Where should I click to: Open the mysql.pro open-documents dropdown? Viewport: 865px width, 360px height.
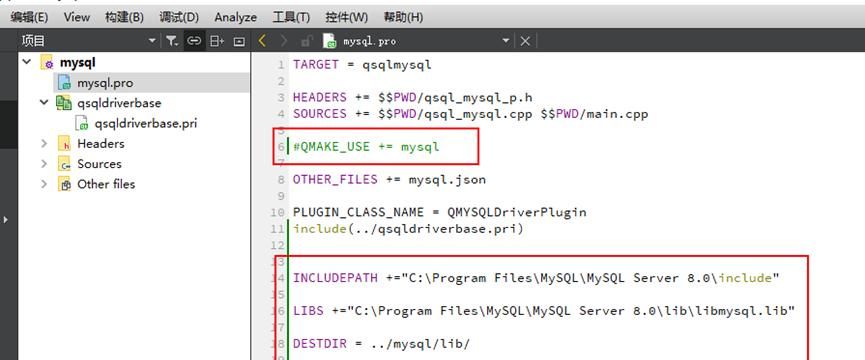(506, 41)
